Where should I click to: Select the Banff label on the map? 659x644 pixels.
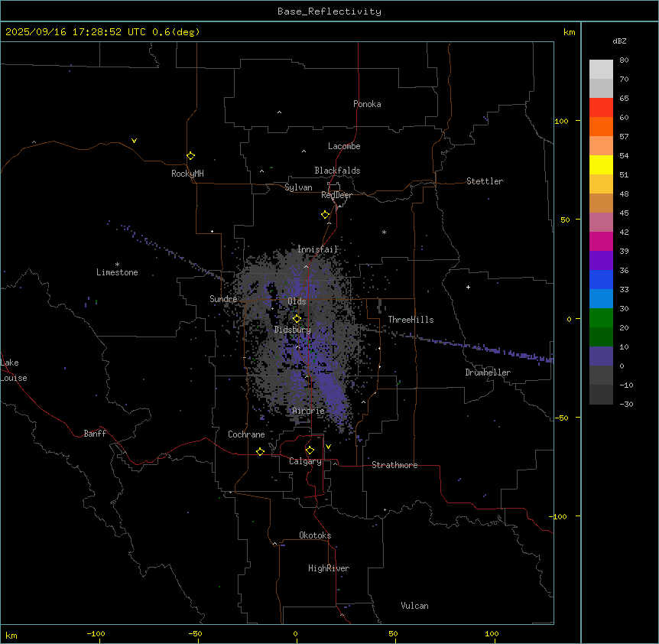(x=95, y=434)
